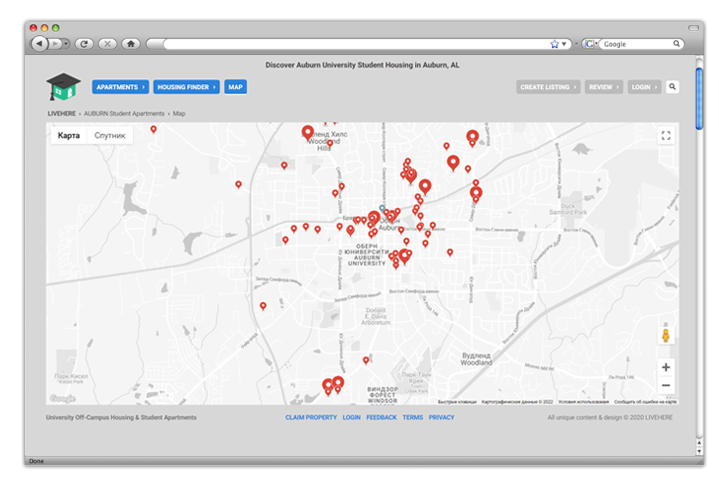Switch map to Спутник satellite view

(110, 135)
